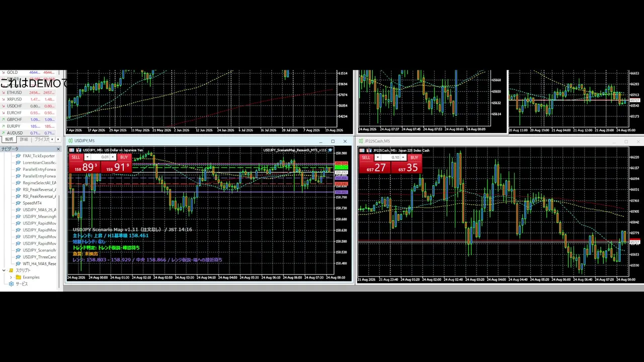Click the GBPCHF up-arrow trend icon

3,120
